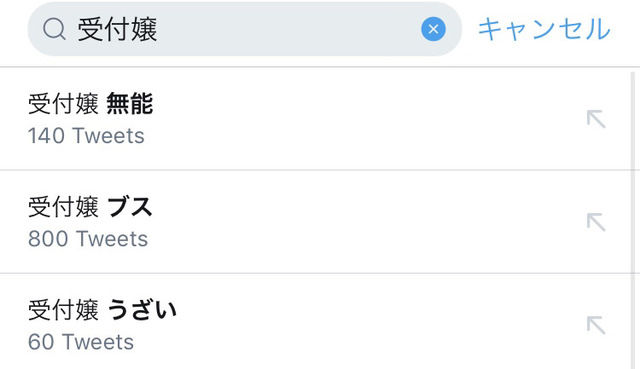Click the bold word 無能

[130, 104]
